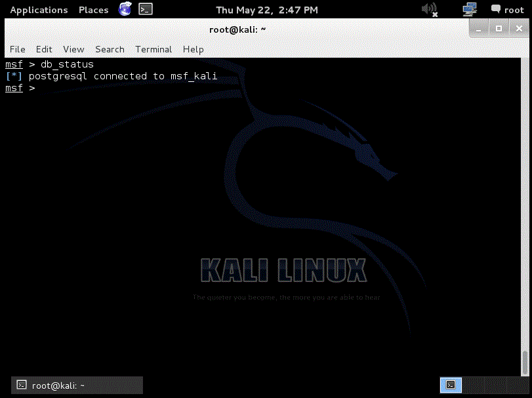532x398 pixels.
Task: Click the muted volume icon
Action: [430, 9]
